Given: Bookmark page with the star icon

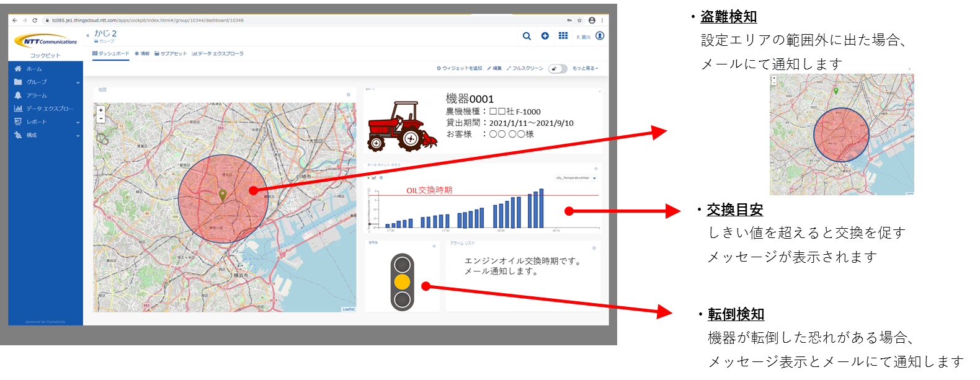Looking at the screenshot, I should [x=579, y=20].
